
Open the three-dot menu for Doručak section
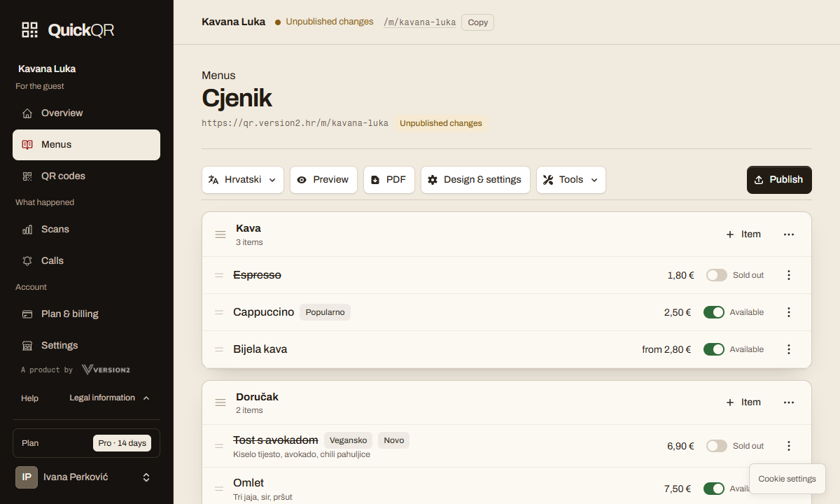coord(789,402)
